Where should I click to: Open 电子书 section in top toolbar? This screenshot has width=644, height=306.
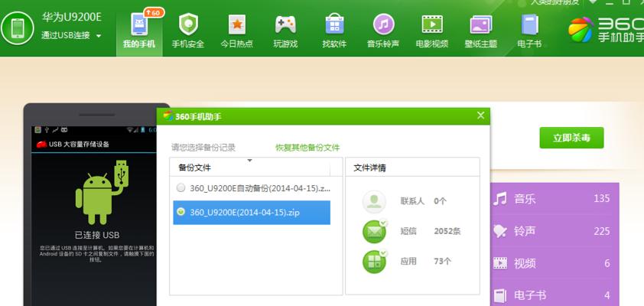(x=529, y=31)
